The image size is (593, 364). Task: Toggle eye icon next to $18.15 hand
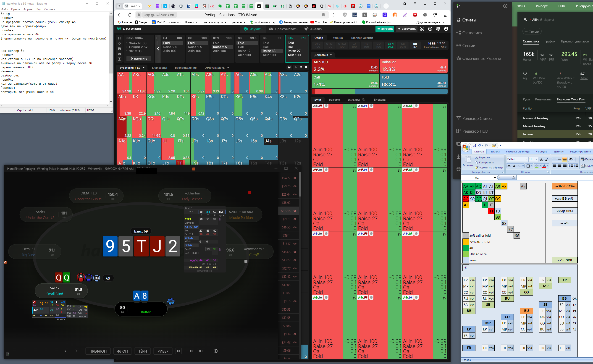click(295, 211)
